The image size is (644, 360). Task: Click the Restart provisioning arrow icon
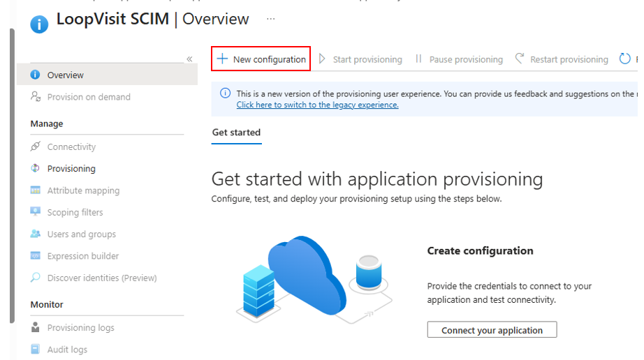pyautogui.click(x=520, y=59)
